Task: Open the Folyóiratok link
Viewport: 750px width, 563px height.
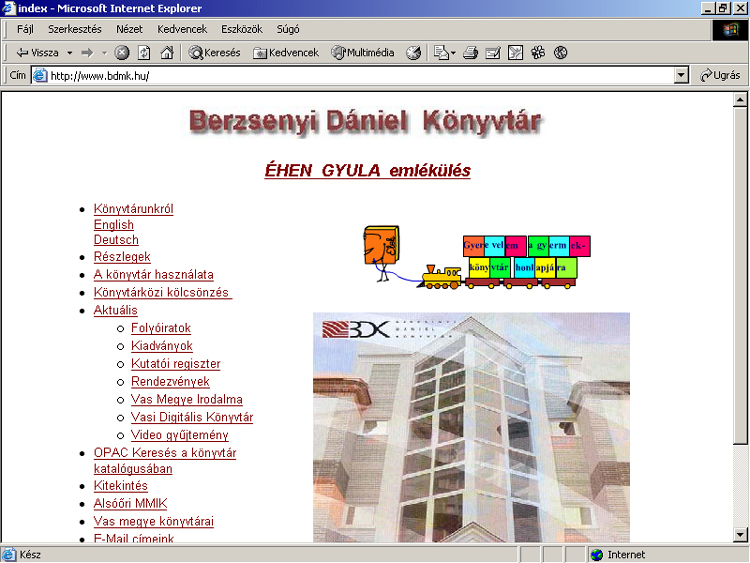Action: (x=161, y=328)
